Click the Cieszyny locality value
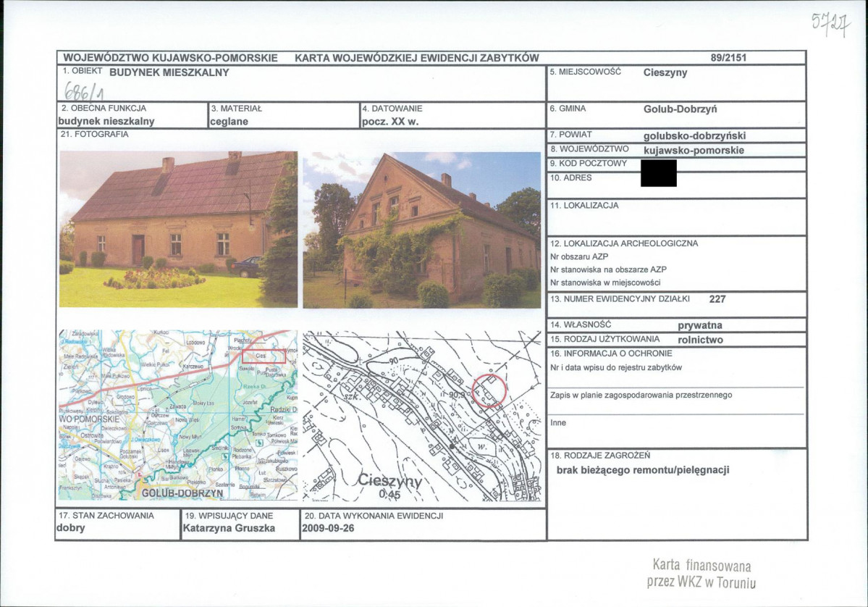Image resolution: width=868 pixels, height=607 pixels. tap(665, 72)
